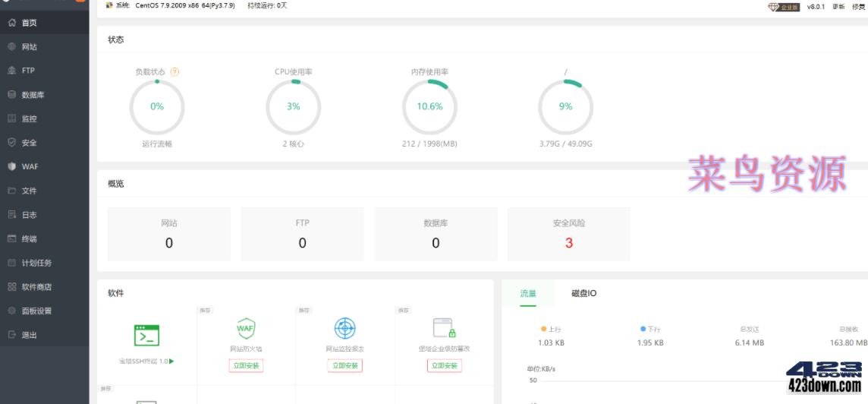Open the 安全 security shield icon
Screen dimensions: 868x404
click(x=12, y=143)
